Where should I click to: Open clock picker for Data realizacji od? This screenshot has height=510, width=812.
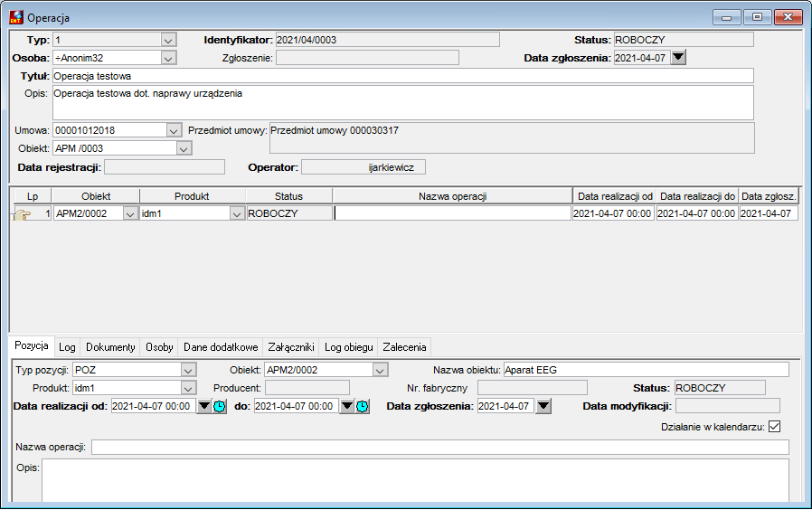click(x=220, y=406)
